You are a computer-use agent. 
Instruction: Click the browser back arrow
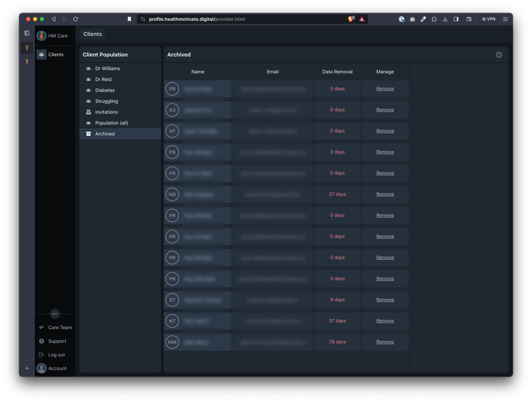pos(53,19)
